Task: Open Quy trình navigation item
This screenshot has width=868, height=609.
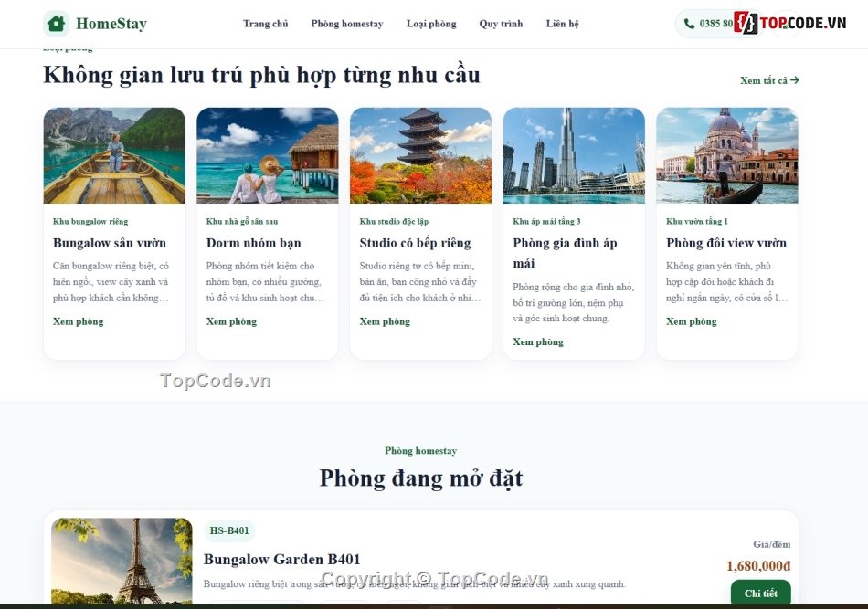Action: 501,24
